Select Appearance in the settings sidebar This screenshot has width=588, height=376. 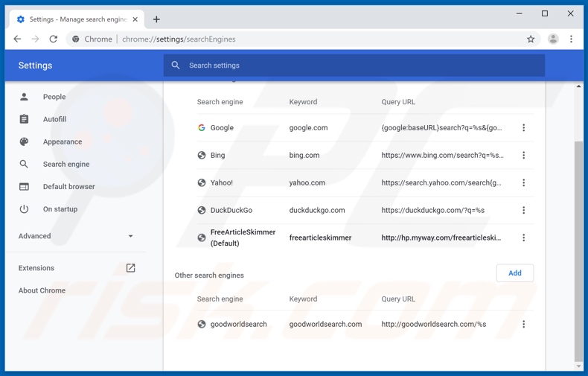(x=63, y=141)
